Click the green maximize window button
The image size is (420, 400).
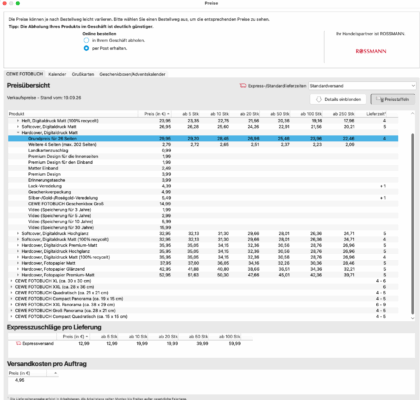coord(18,3)
